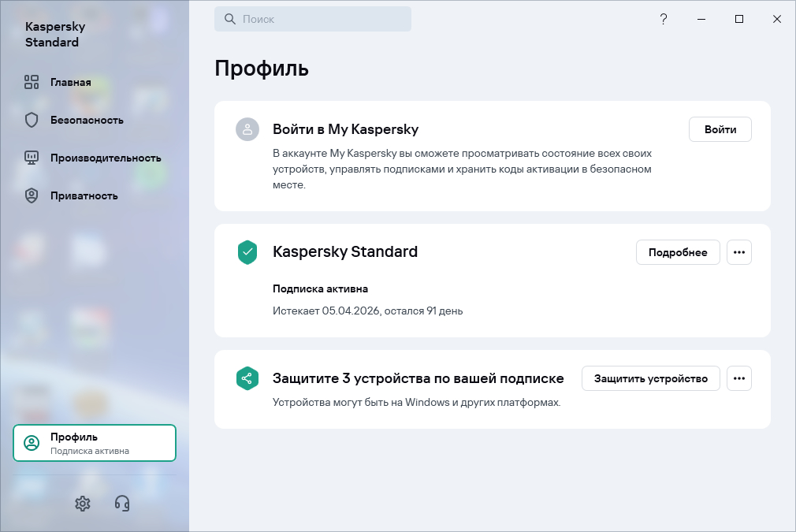
Task: Focus the Поиск search field
Action: tap(313, 19)
